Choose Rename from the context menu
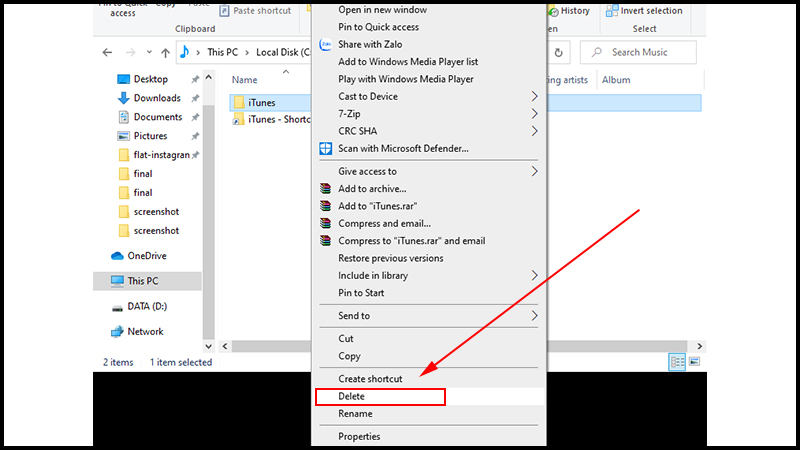This screenshot has width=800, height=450. point(355,414)
